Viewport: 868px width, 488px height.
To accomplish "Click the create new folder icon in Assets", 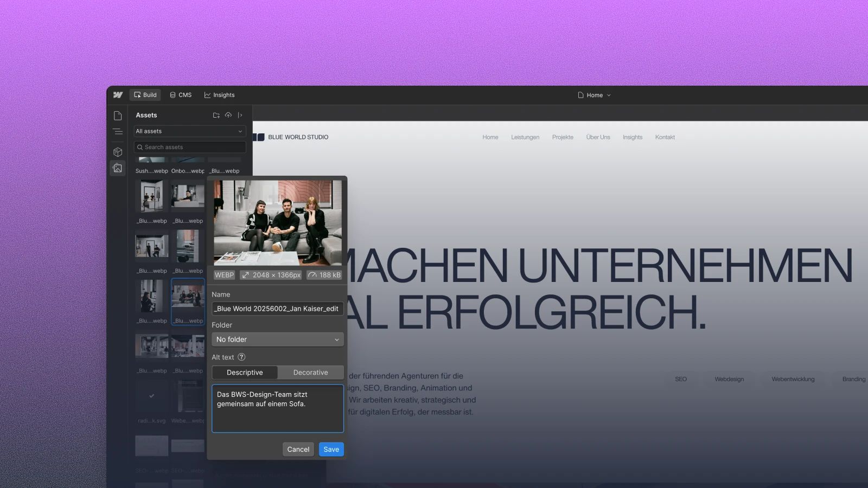I will [216, 115].
